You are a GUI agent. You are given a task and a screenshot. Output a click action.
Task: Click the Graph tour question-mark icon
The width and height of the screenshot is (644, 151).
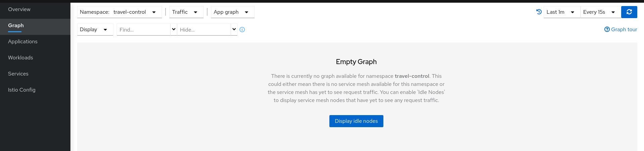(607, 29)
